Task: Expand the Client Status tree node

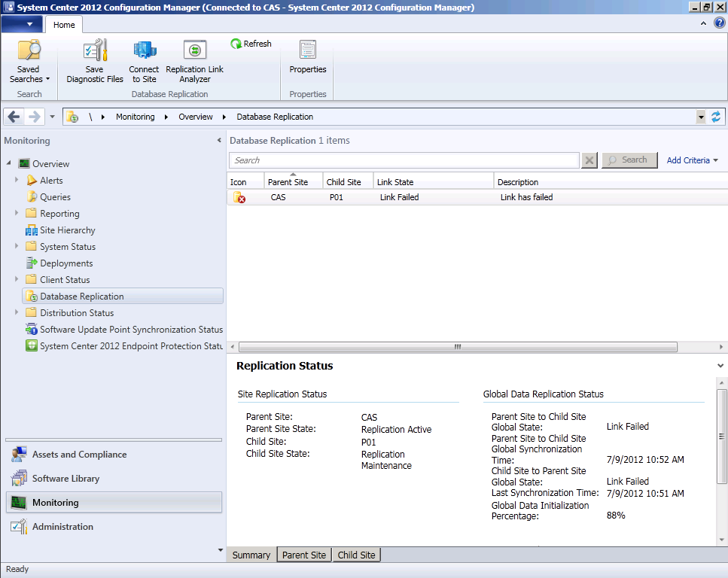Action: [17, 279]
